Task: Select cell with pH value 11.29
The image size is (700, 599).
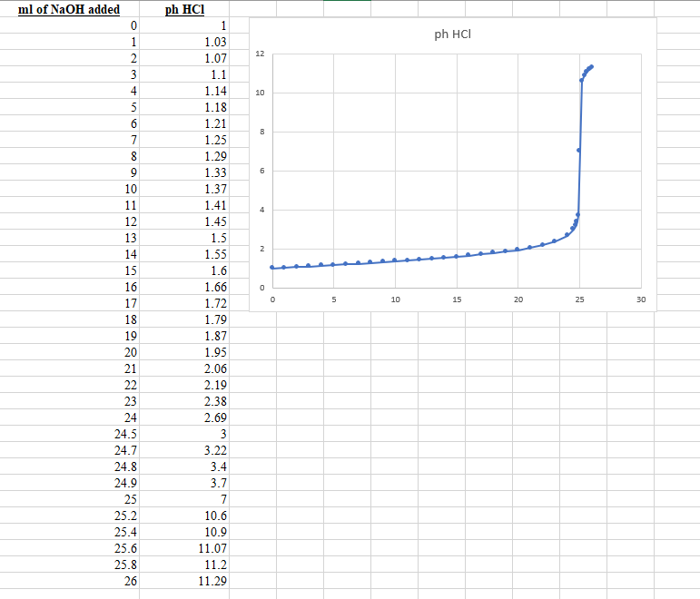Action: (184, 581)
